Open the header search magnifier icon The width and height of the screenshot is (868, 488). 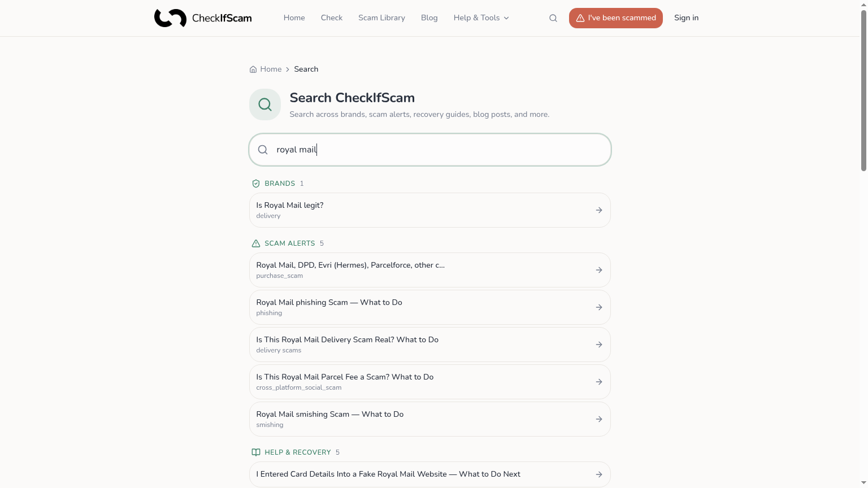tap(553, 18)
